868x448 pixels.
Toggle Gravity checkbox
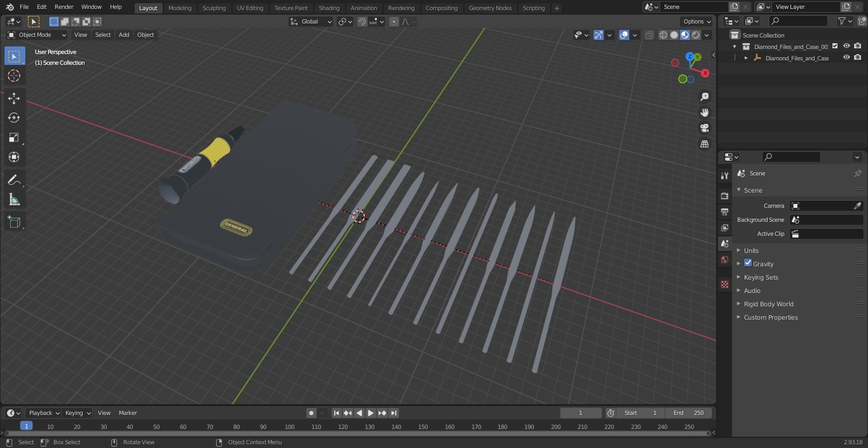click(x=748, y=263)
